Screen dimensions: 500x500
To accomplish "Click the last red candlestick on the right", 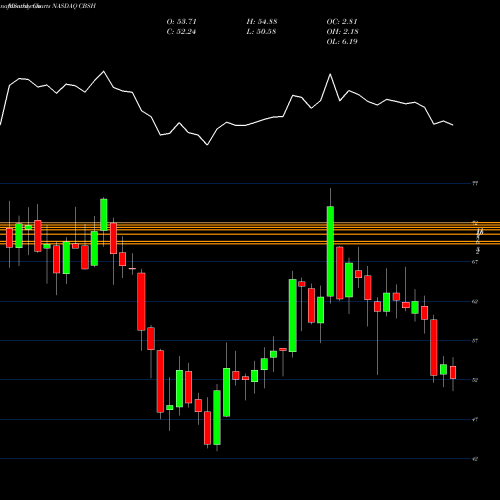I will pos(453,373).
